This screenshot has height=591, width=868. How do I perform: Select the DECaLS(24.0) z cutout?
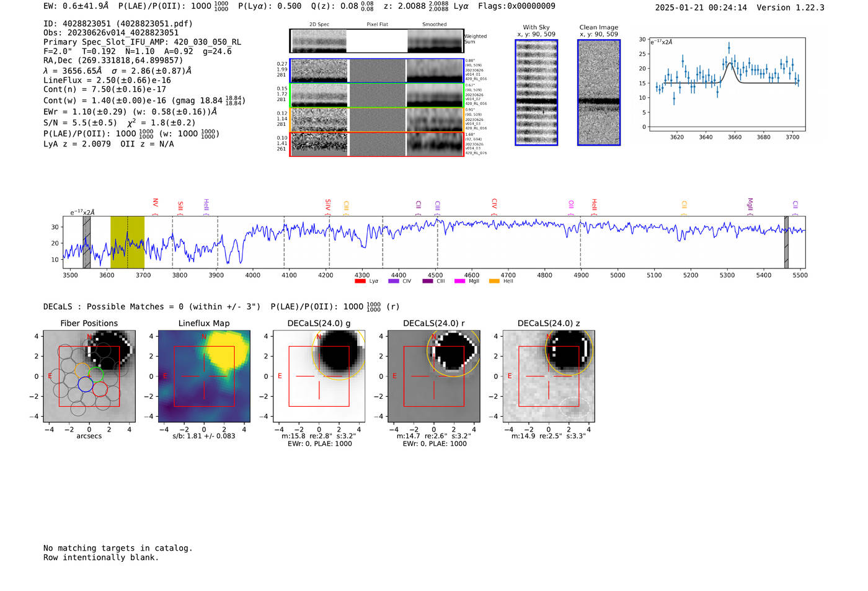click(x=549, y=376)
